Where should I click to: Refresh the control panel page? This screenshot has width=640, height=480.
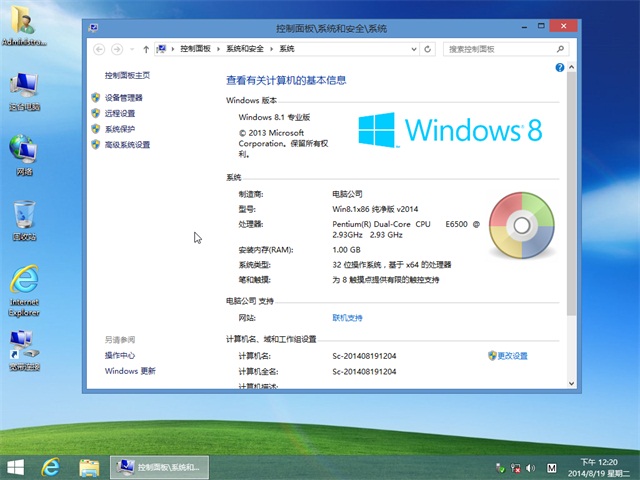pyautogui.click(x=427, y=49)
